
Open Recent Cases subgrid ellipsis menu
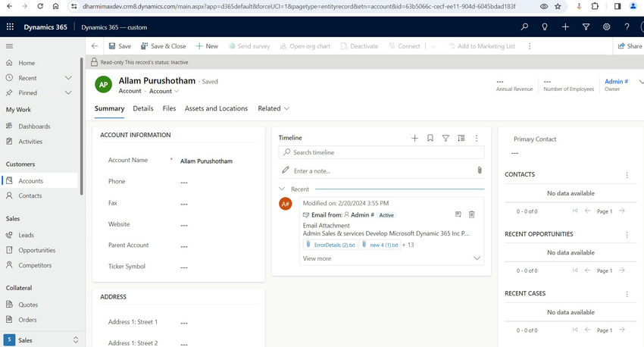627,294
